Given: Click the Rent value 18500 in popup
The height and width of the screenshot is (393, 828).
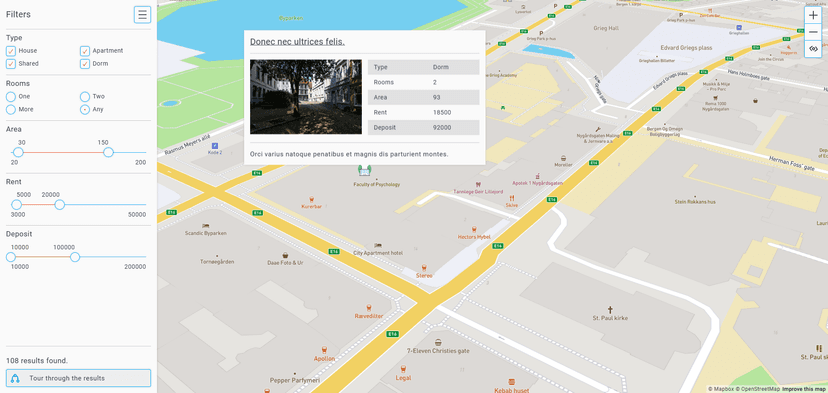Looking at the screenshot, I should click(x=441, y=113).
